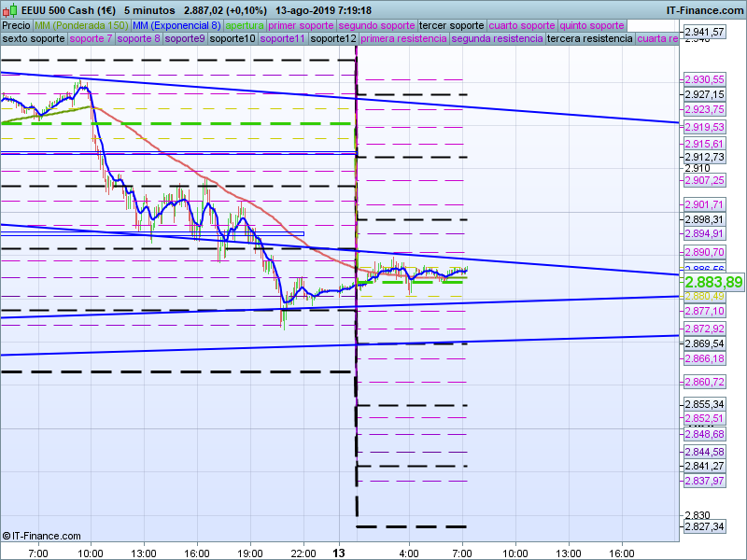
Task: Select the sexto soporte label
Action: click(x=34, y=39)
